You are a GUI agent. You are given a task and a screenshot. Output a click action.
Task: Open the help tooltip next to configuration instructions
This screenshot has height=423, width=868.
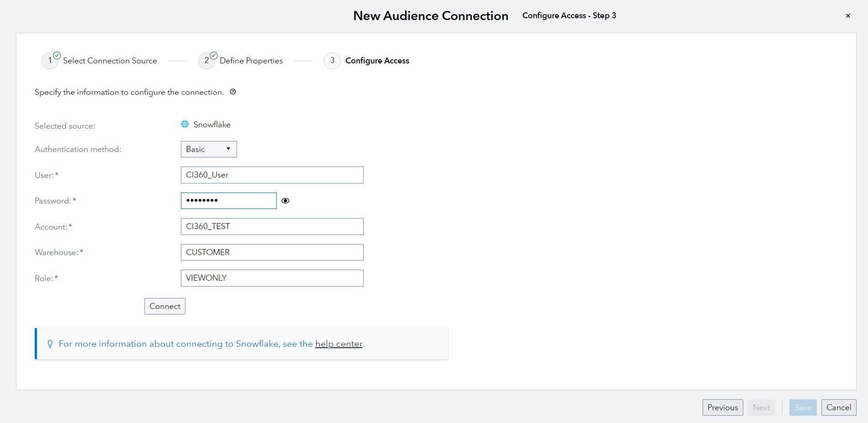(233, 92)
